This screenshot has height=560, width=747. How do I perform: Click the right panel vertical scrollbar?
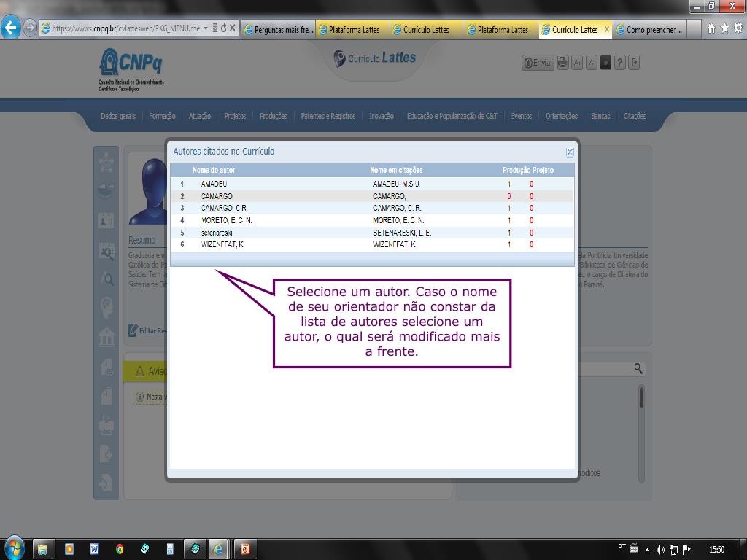[641, 433]
